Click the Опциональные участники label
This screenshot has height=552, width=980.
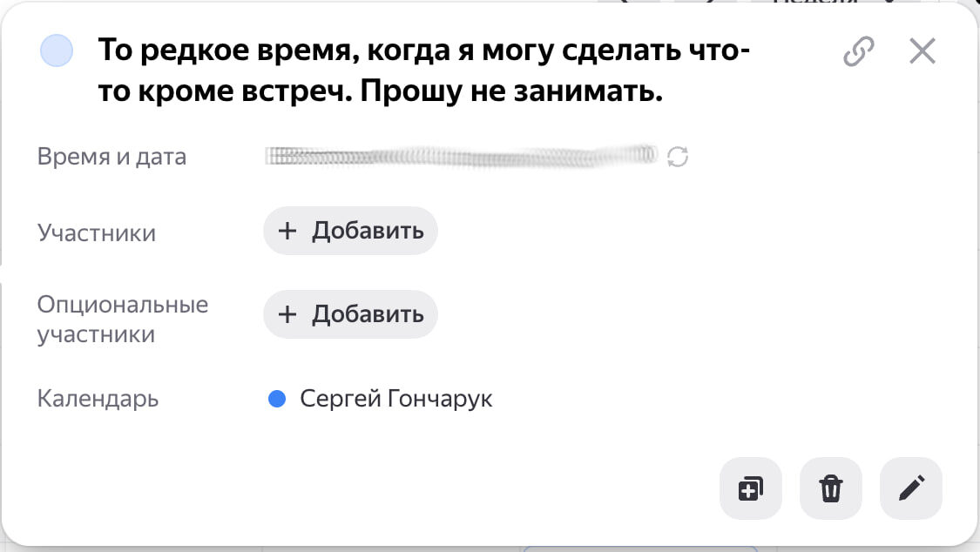click(123, 319)
